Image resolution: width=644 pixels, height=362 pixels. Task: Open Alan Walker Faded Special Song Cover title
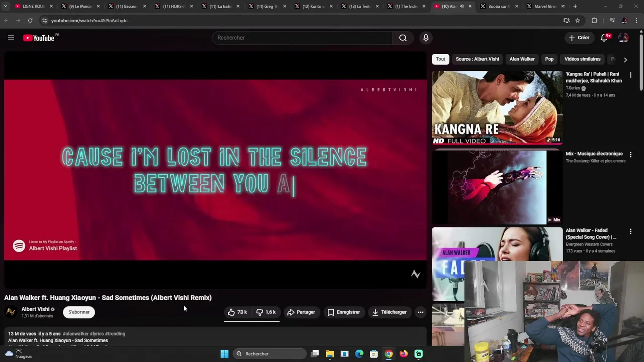click(x=591, y=234)
